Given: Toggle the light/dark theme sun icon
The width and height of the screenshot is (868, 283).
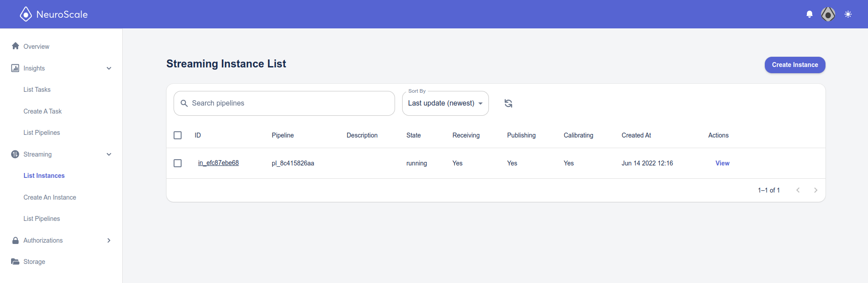Looking at the screenshot, I should [x=848, y=14].
